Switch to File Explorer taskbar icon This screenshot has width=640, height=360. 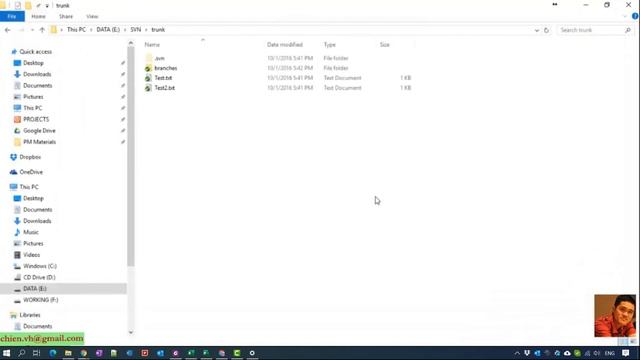click(68, 353)
